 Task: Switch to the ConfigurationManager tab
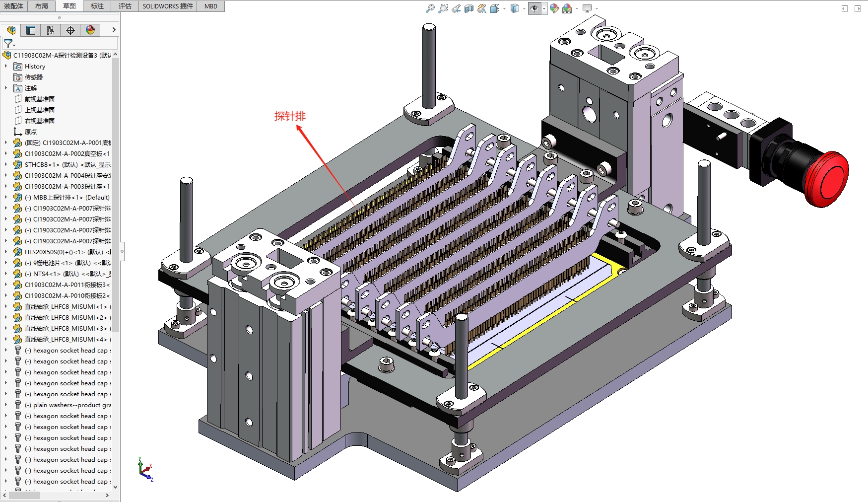click(51, 30)
